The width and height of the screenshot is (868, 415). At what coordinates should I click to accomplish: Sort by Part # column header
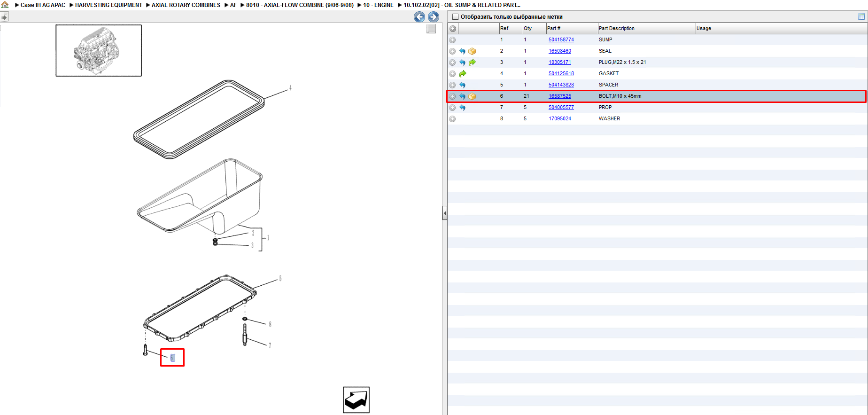[572, 29]
